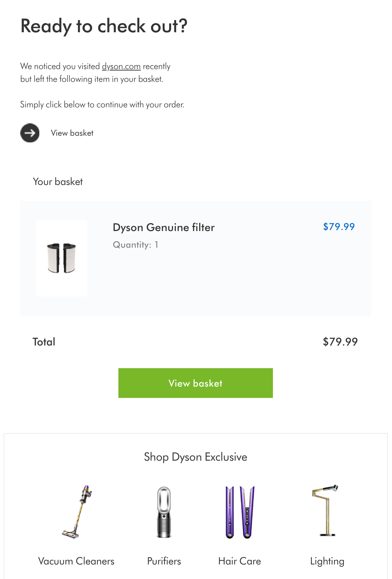Click the blue $79.99 price text

click(x=339, y=226)
